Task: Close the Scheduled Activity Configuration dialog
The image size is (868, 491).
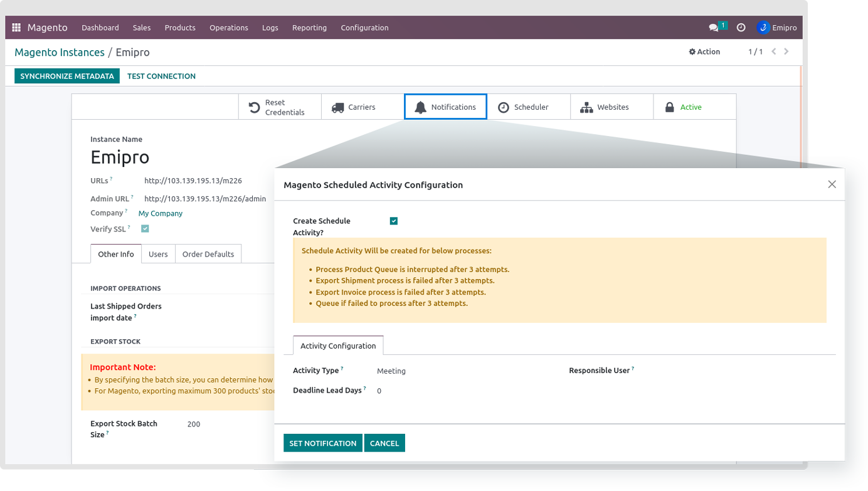Action: (x=832, y=184)
